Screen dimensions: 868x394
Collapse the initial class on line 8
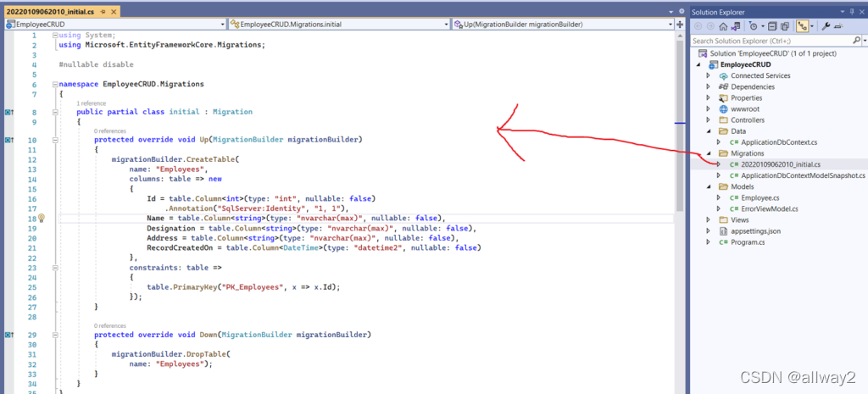[54, 112]
